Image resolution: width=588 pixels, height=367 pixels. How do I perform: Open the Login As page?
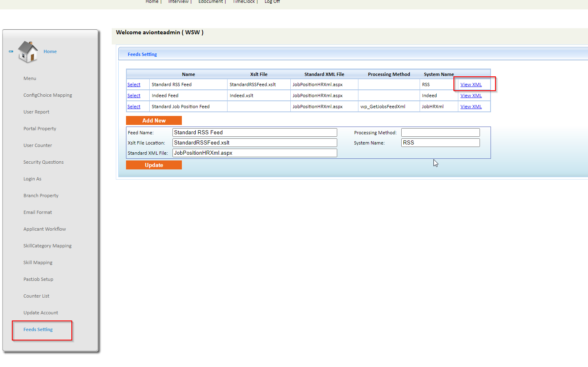pyautogui.click(x=32, y=179)
